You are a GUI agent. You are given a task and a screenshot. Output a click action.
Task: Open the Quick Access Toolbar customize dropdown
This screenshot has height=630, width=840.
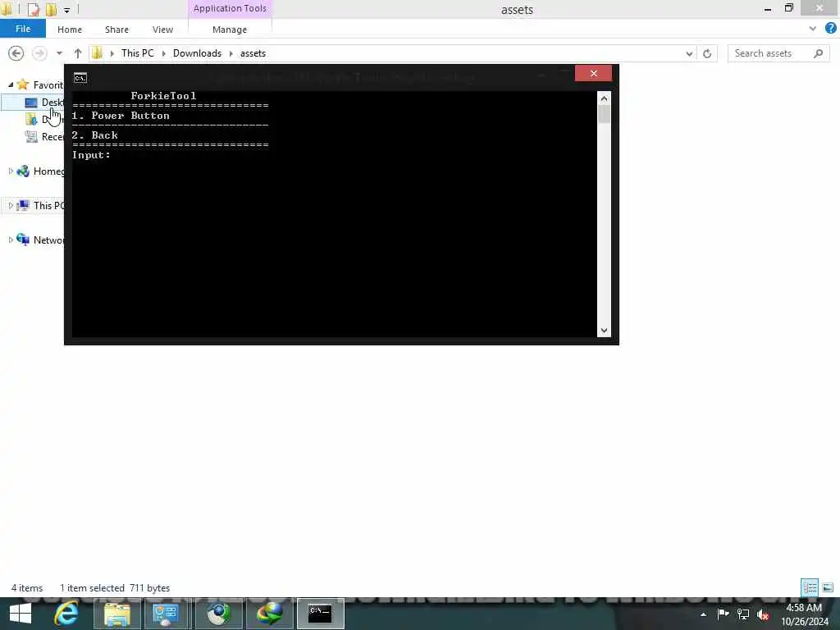(67, 10)
